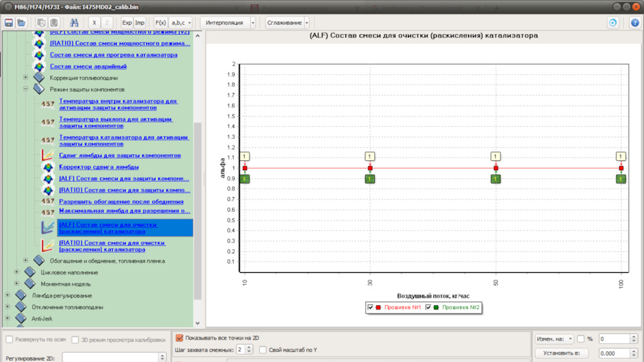Expand the Коррекция топливоподачи folder

pos(25,77)
